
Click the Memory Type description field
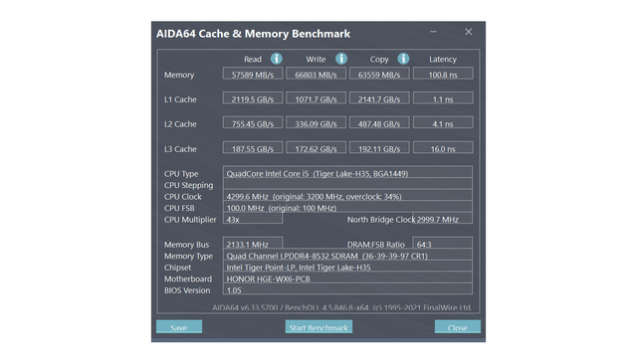click(x=347, y=255)
